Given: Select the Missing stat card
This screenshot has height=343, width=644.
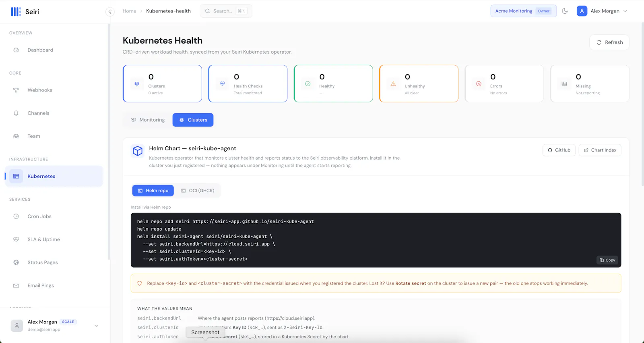Looking at the screenshot, I should 590,83.
